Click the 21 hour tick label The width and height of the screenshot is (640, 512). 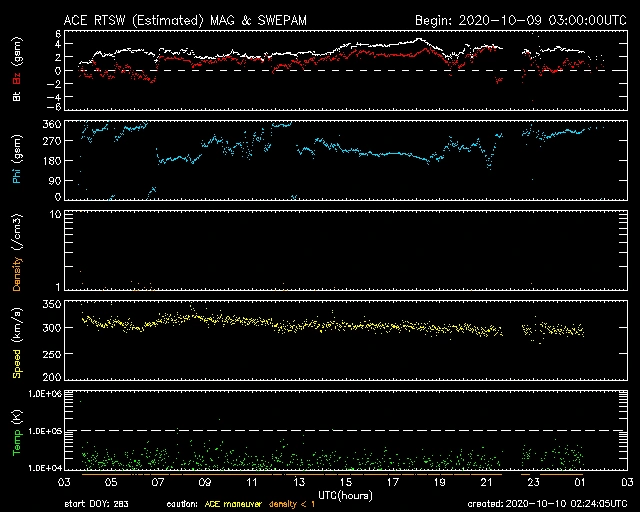(x=486, y=483)
